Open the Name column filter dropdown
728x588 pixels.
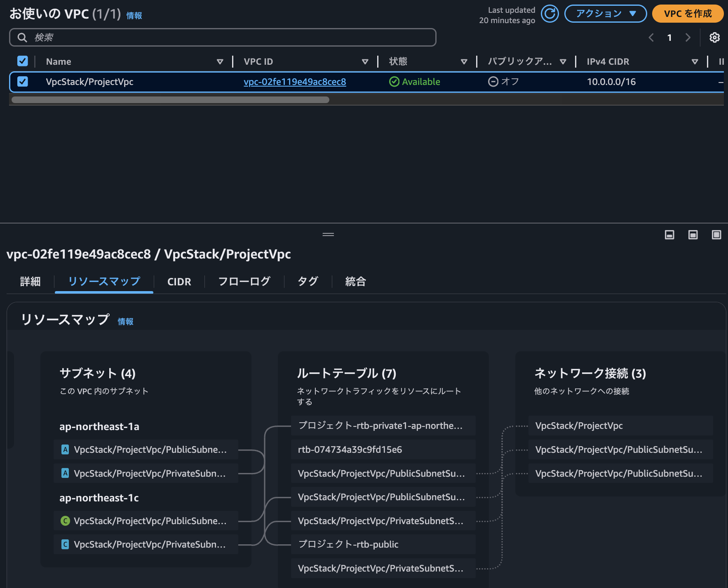pos(220,61)
